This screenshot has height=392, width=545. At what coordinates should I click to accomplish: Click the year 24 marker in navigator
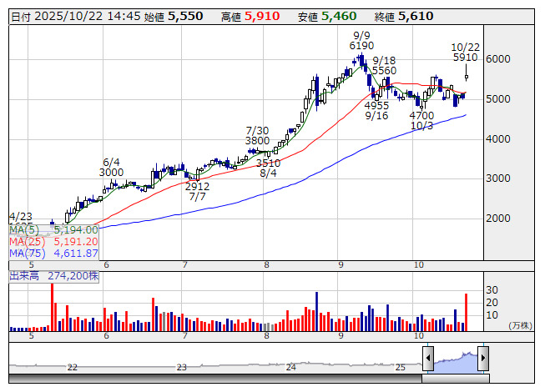click(x=291, y=367)
